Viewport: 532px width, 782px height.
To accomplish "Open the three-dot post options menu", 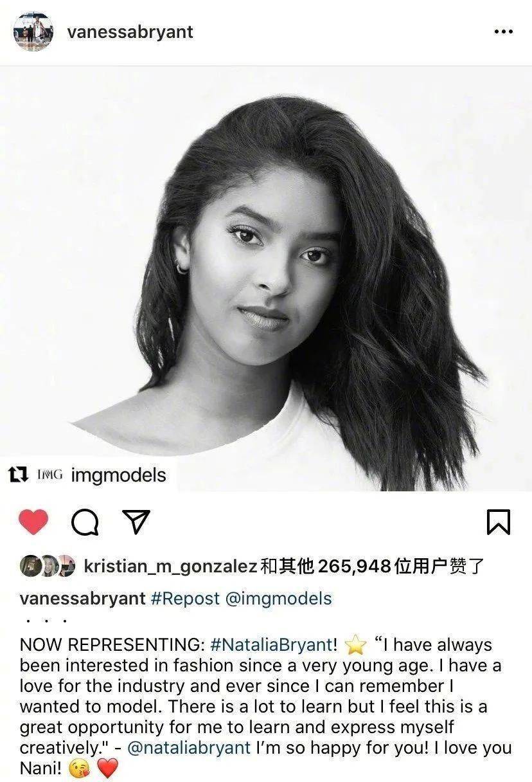I will pyautogui.click(x=503, y=32).
